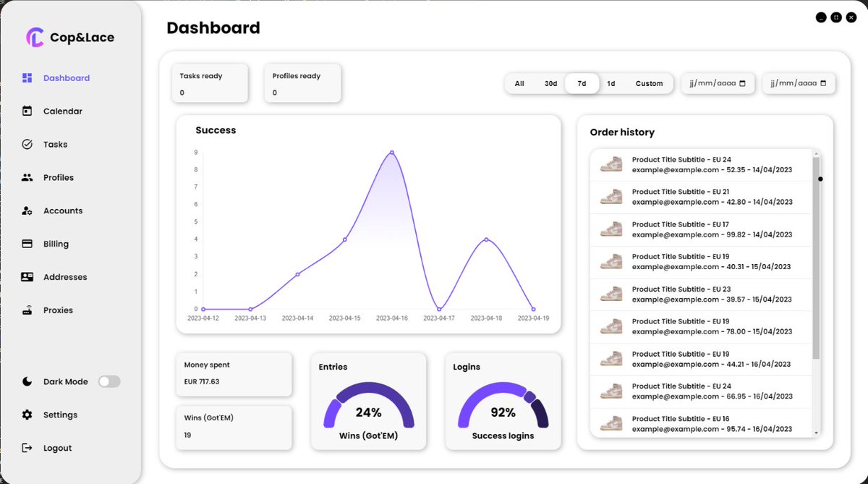This screenshot has width=868, height=484.
Task: Click the scrollbar down arrow in Order history
Action: pos(816,433)
